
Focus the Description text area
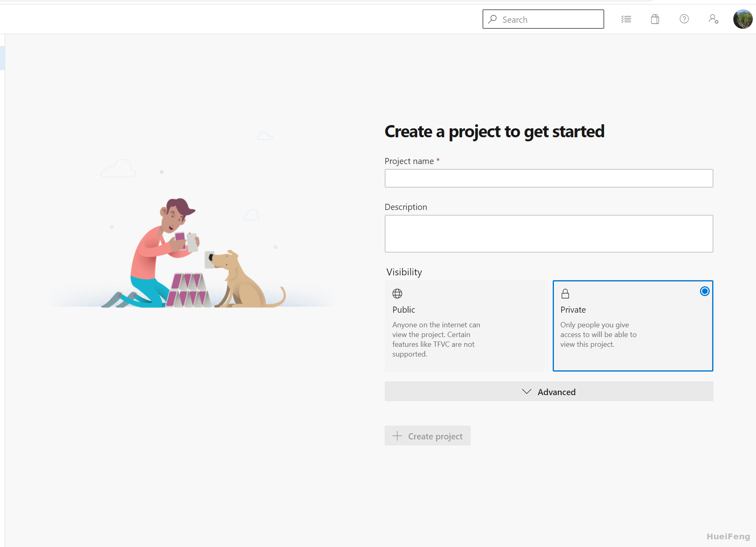(x=549, y=234)
